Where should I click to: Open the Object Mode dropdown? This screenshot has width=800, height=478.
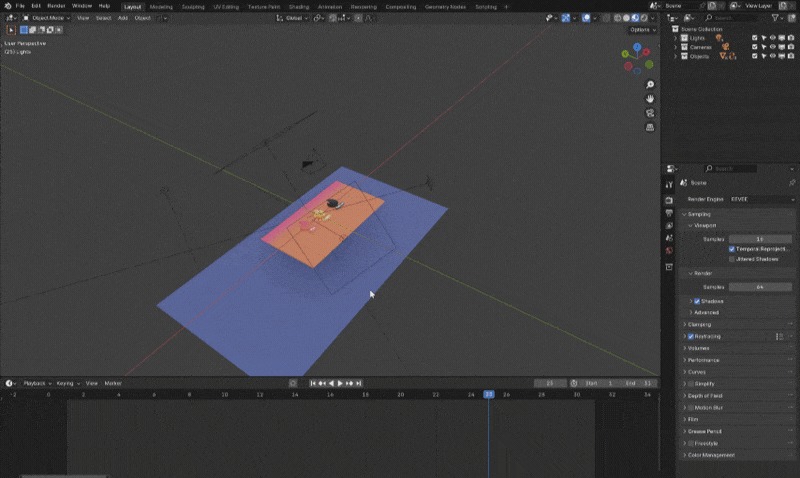click(46, 18)
